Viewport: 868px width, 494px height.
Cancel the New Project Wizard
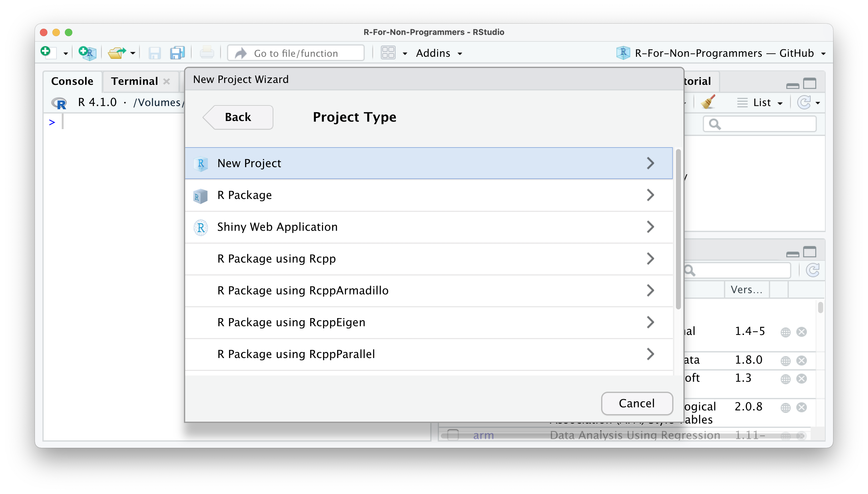(x=636, y=403)
